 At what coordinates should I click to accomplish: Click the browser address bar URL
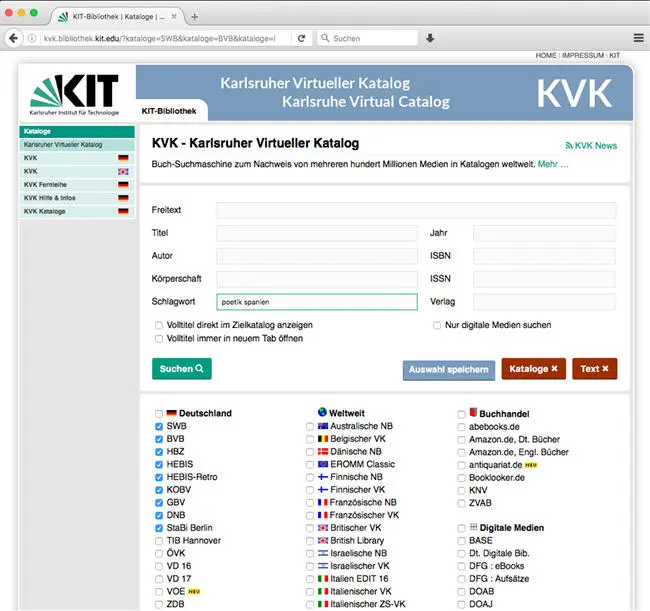pyautogui.click(x=160, y=38)
